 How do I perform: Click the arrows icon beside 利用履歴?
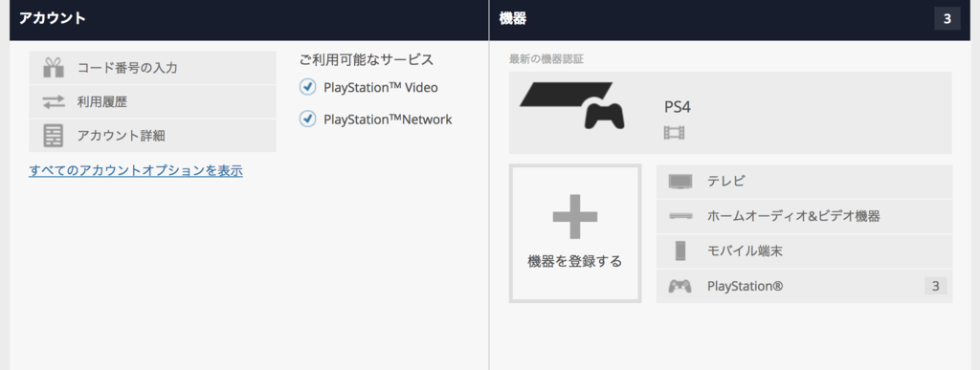[54, 101]
